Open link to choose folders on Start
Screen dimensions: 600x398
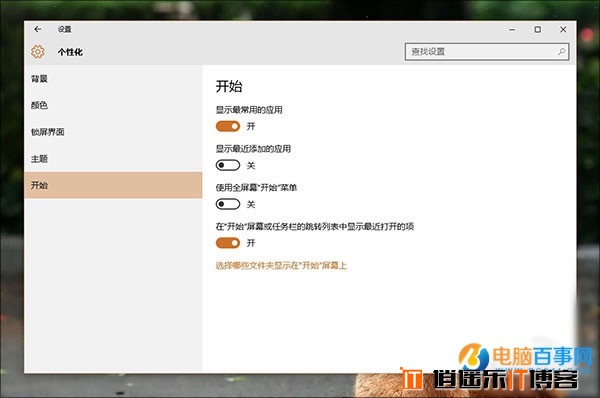pos(281,265)
